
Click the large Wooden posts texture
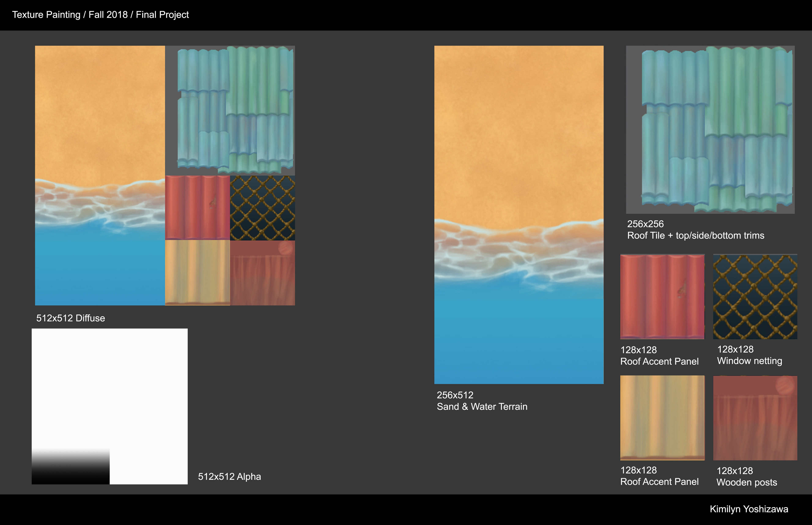(755, 418)
